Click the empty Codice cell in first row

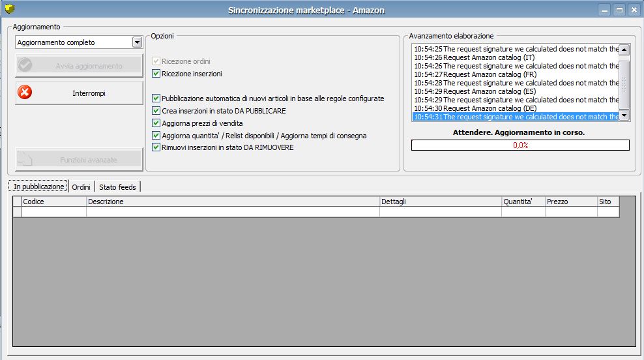(x=53, y=212)
